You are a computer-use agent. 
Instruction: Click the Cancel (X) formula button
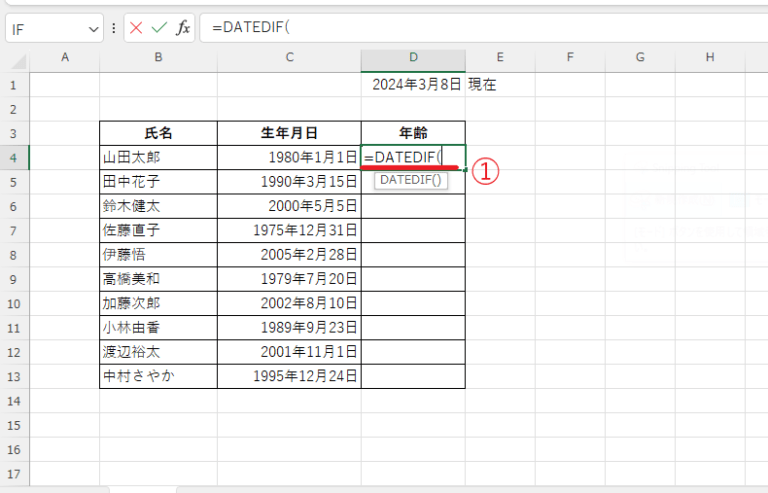click(138, 28)
